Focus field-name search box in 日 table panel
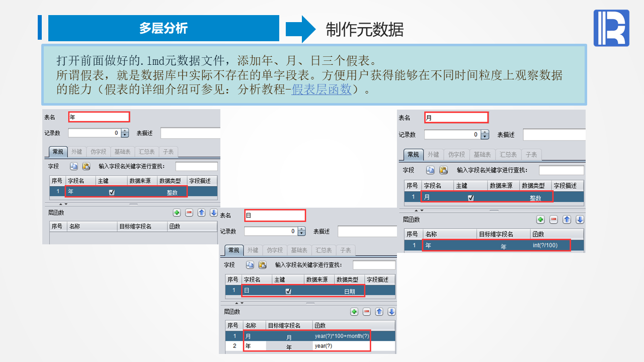Image resolution: width=644 pixels, height=362 pixels. point(374,265)
